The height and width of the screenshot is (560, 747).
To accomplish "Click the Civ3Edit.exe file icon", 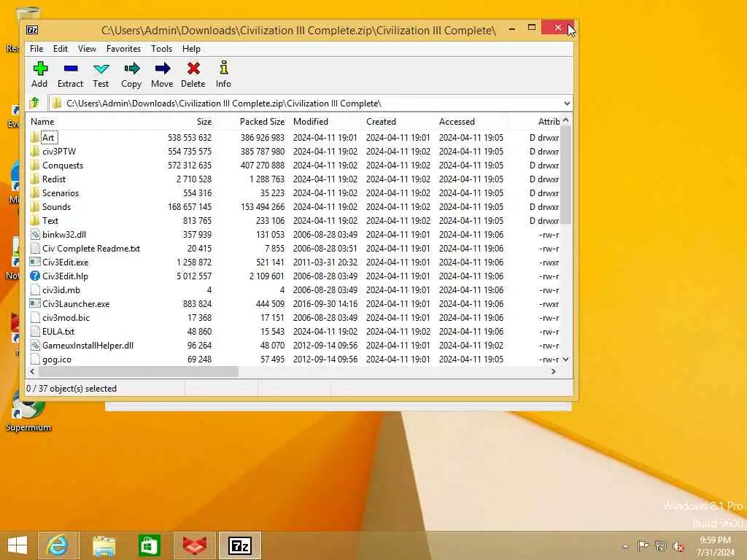I will (x=35, y=262).
